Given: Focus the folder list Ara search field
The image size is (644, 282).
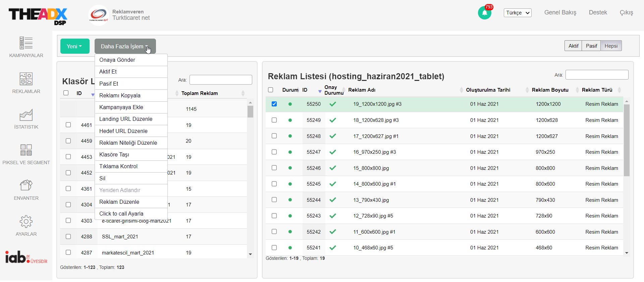Looking at the screenshot, I should tap(221, 80).
